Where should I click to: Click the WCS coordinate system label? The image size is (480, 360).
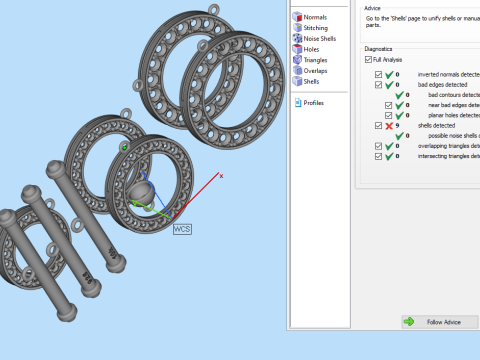pos(182,229)
